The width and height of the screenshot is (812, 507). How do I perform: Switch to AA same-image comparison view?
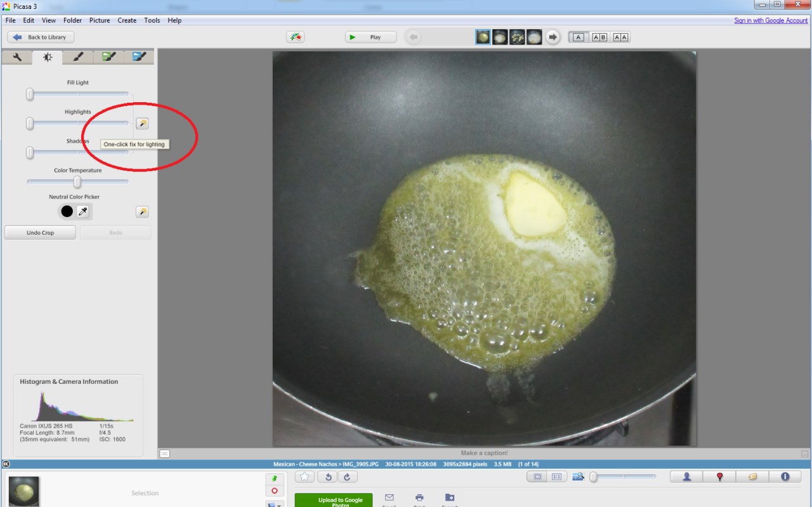click(x=620, y=37)
